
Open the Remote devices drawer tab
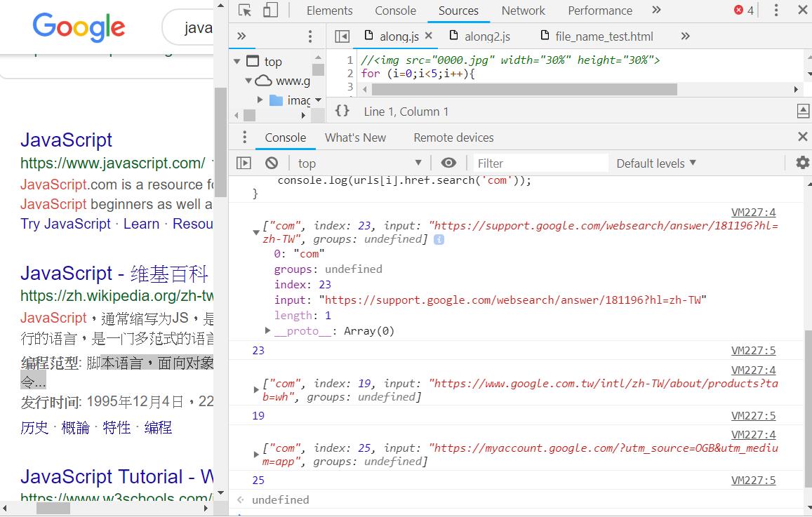pyautogui.click(x=453, y=137)
